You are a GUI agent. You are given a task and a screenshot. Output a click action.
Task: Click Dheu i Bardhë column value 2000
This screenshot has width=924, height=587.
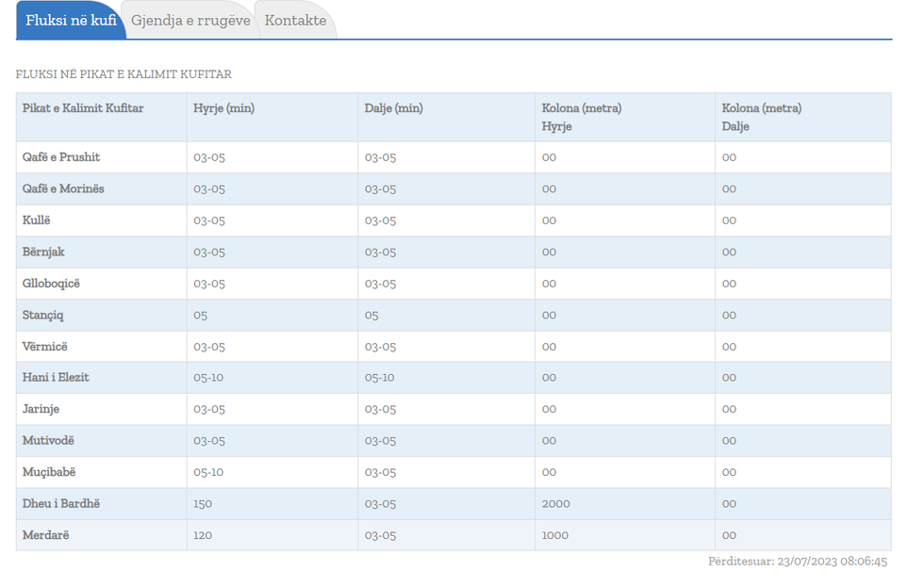[556, 504]
